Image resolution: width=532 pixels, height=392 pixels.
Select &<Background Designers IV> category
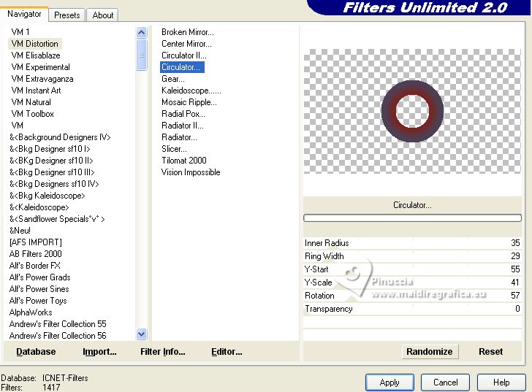[60, 137]
